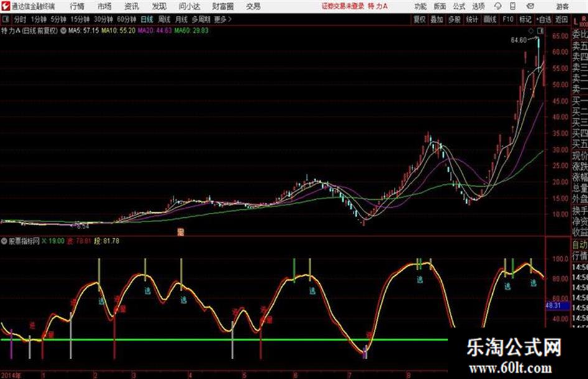The height and width of the screenshot is (379, 588).
Task: Click the 画线 drawing tools button
Action: coord(490,19)
